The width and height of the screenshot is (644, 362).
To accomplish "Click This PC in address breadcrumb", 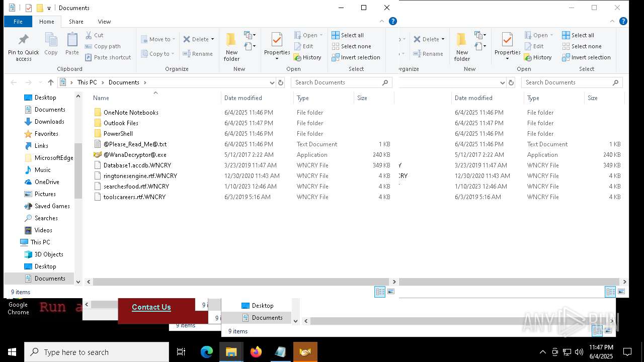I will (x=87, y=82).
